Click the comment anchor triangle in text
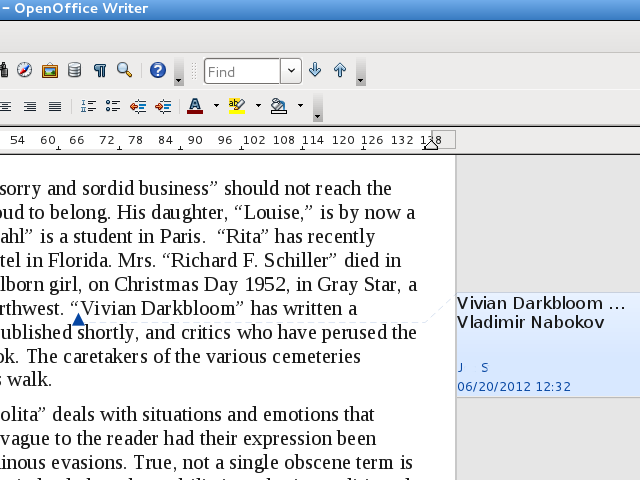The height and width of the screenshot is (480, 640). 78,320
